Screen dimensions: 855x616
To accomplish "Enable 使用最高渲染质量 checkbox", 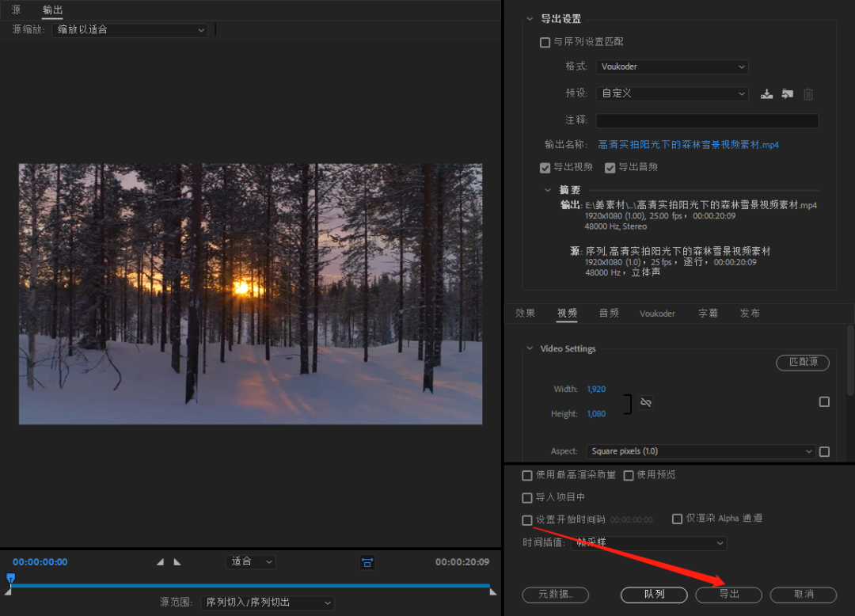I will [x=527, y=476].
